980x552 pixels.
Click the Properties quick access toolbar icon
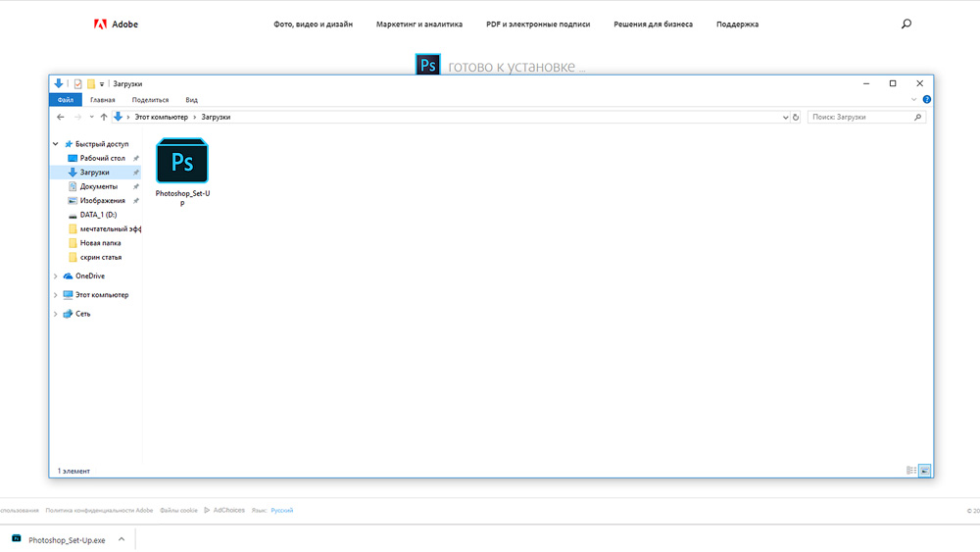click(77, 83)
